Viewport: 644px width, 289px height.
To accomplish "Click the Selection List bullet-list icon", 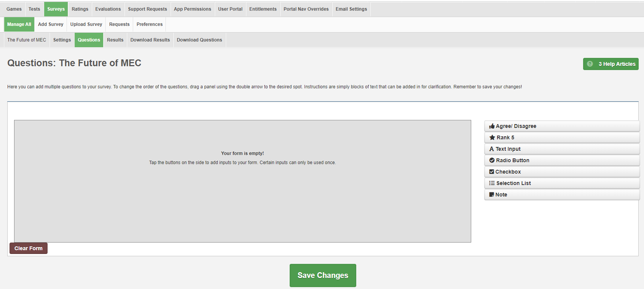I will [492, 183].
